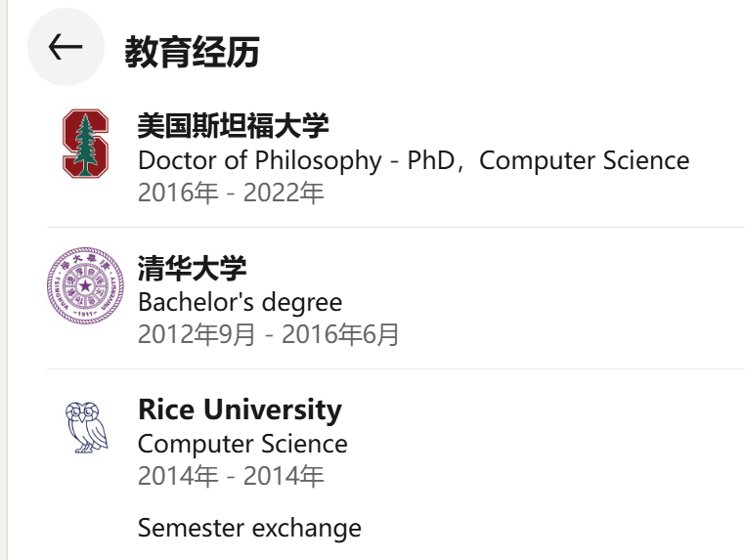Viewport: 745px width, 560px height.
Task: Click the 2012年9月 - 2016年6月 date range
Action: tap(269, 334)
